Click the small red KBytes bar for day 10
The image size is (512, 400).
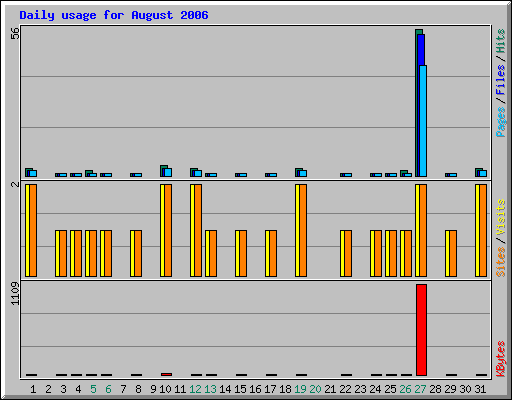[166, 374]
